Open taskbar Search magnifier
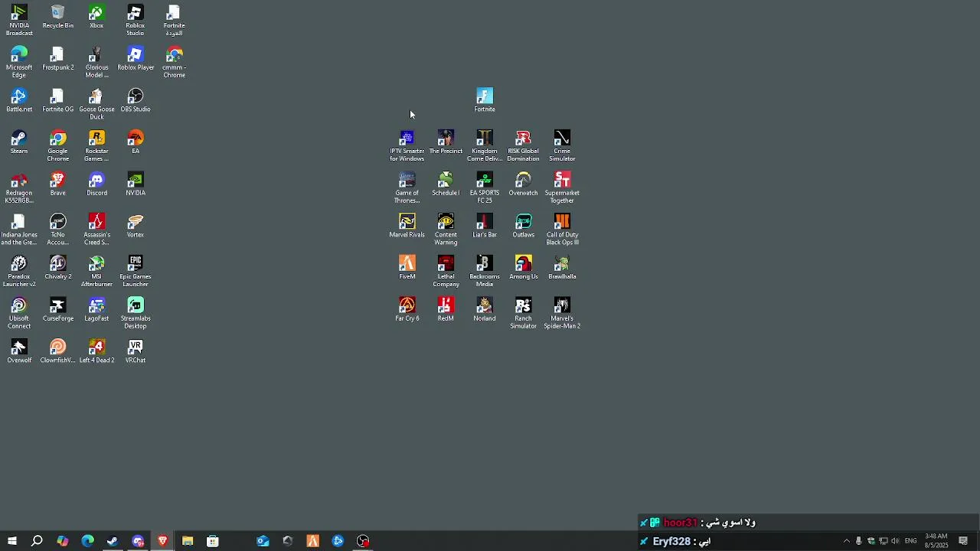This screenshot has height=551, width=980. [x=37, y=541]
